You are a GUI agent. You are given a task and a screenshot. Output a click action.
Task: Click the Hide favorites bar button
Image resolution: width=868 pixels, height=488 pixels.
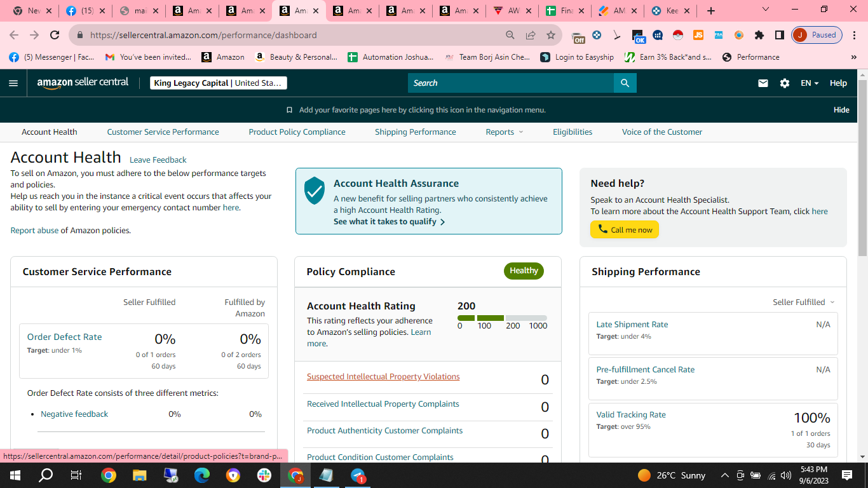pos(841,110)
